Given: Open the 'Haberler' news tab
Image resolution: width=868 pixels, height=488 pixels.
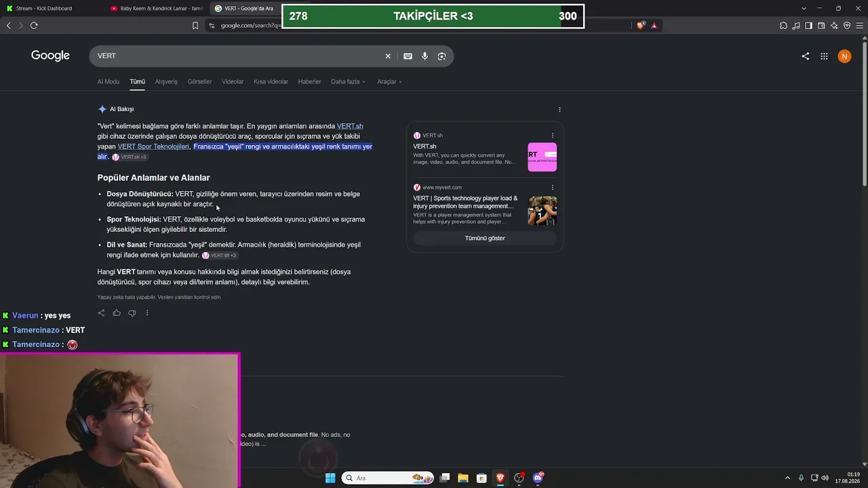Looking at the screenshot, I should point(310,82).
